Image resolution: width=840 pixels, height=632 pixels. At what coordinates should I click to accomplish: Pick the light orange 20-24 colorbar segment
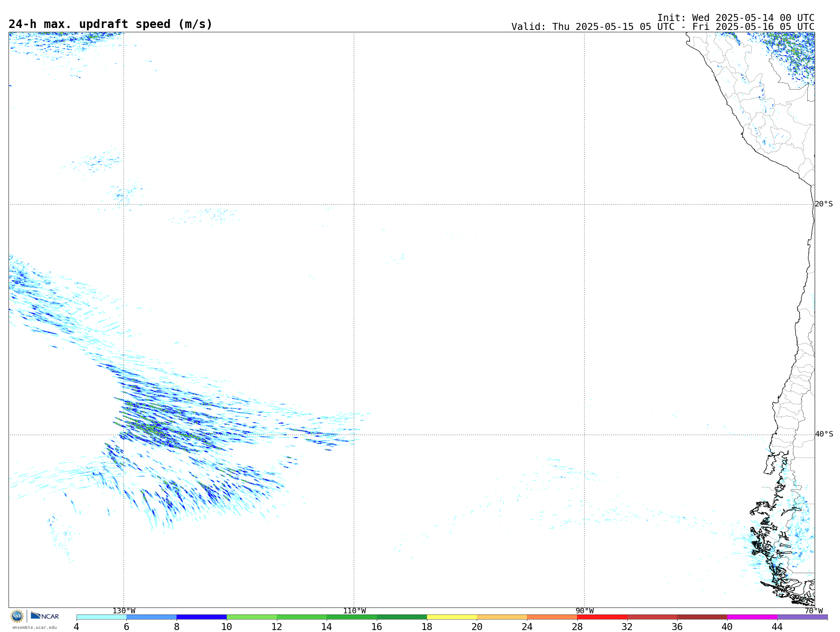coord(502,617)
